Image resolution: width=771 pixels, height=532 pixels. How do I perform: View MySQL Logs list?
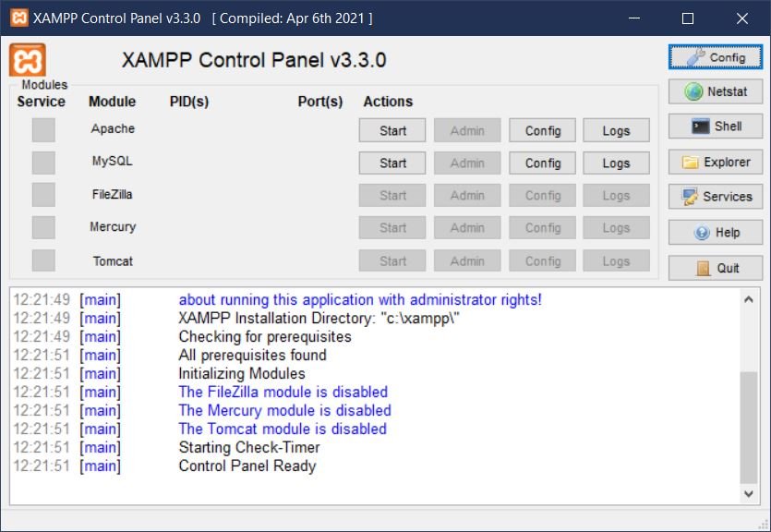pyautogui.click(x=616, y=163)
